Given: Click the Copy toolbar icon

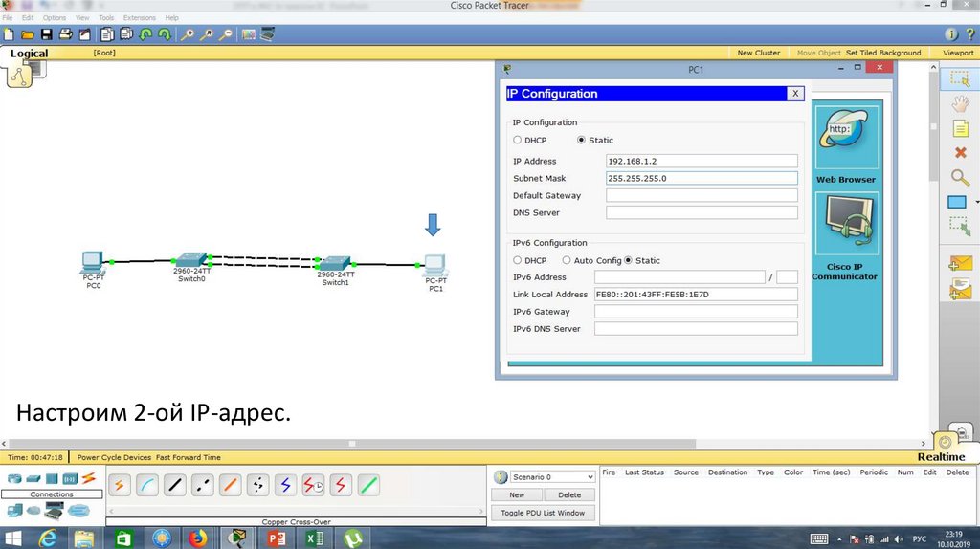Looking at the screenshot, I should coord(107,35).
